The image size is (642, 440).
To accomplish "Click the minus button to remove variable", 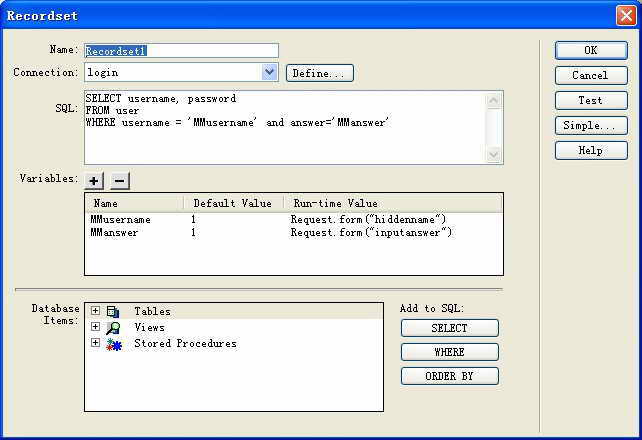I will tap(119, 180).
